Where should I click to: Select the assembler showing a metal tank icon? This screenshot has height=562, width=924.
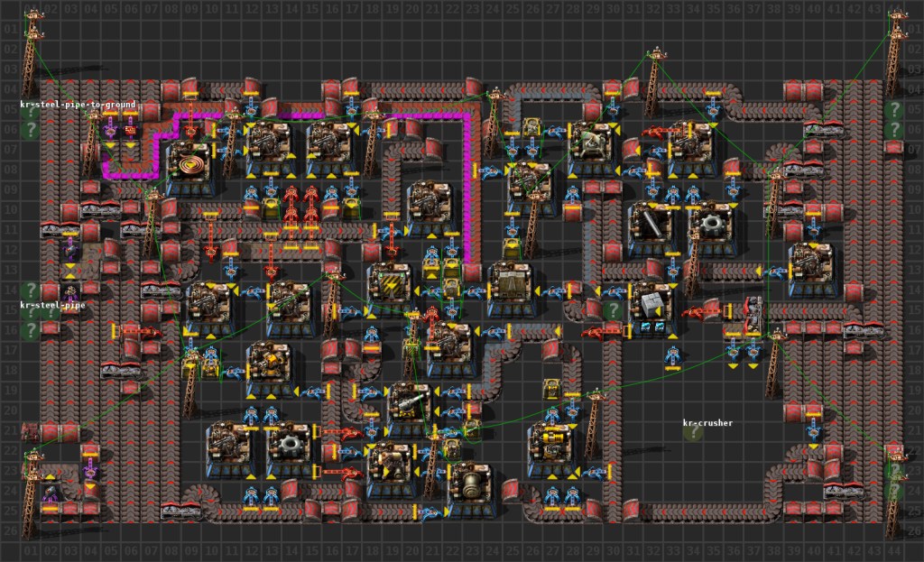469,489
